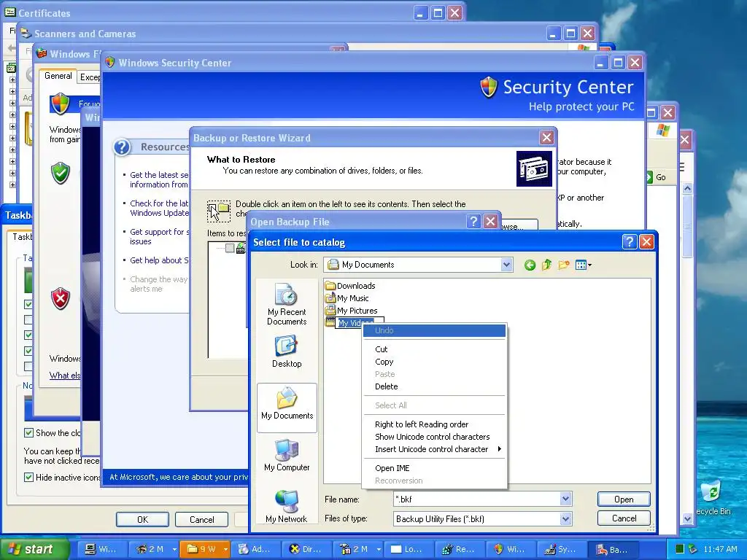Click the clock showing 11:47 AM
Viewport: 747px width, 560px height.
[x=720, y=549]
